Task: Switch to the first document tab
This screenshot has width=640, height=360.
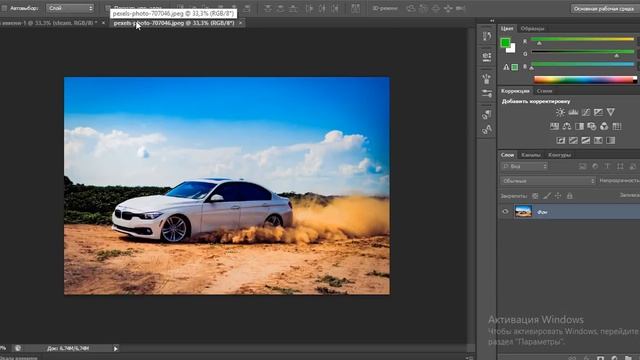Action: coord(48,23)
